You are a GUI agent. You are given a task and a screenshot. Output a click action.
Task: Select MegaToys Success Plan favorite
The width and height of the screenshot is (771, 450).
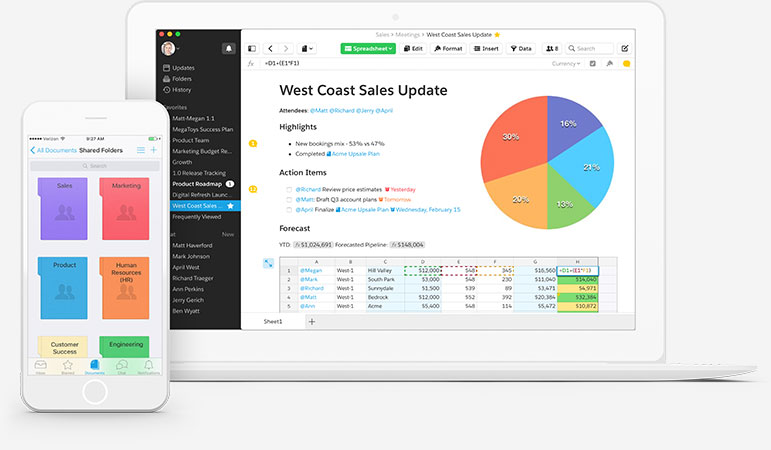coord(203,129)
